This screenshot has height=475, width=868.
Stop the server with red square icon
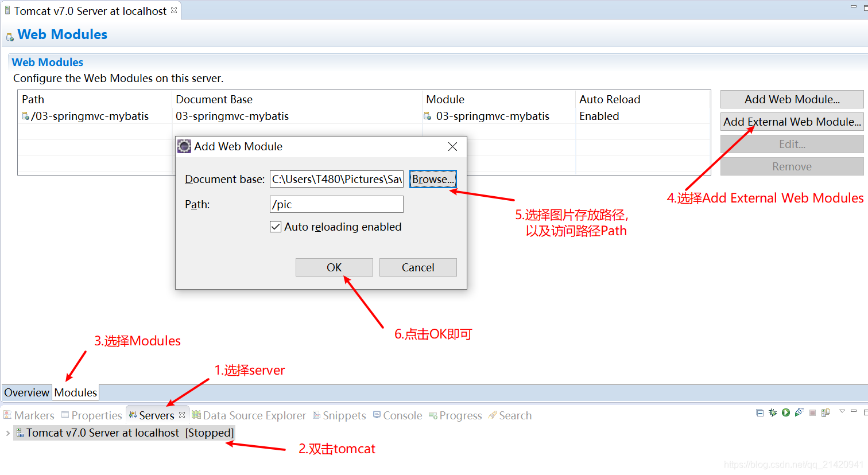(812, 412)
